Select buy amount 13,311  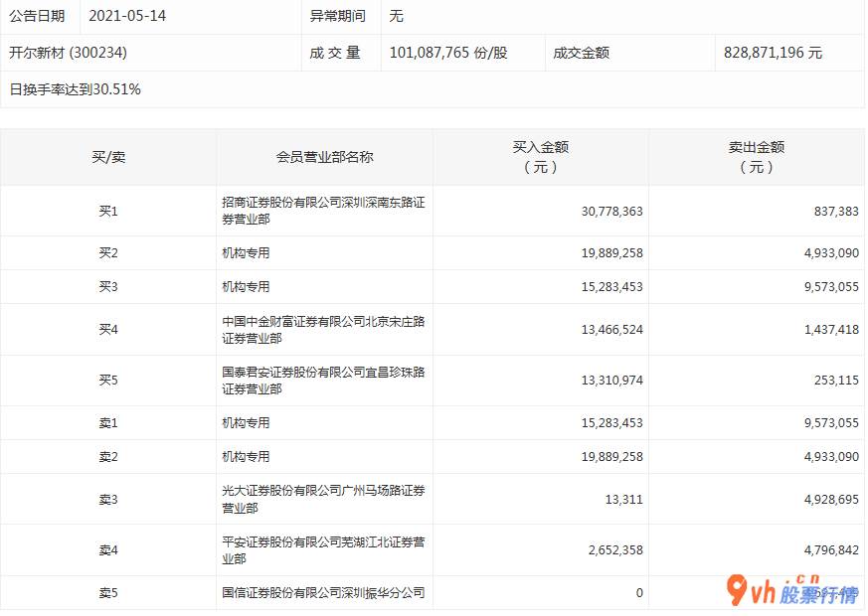pos(623,500)
